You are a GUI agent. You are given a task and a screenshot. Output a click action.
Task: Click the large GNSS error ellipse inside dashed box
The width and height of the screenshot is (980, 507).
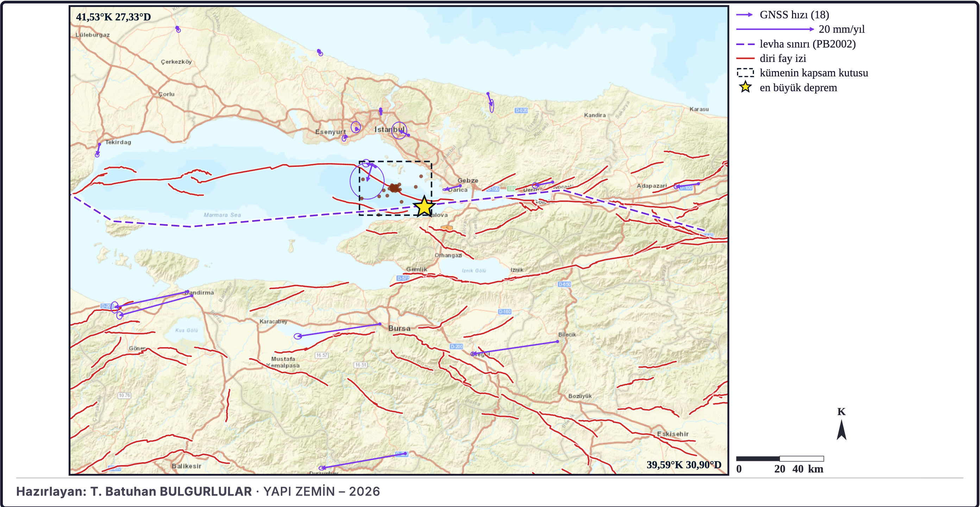pyautogui.click(x=367, y=181)
